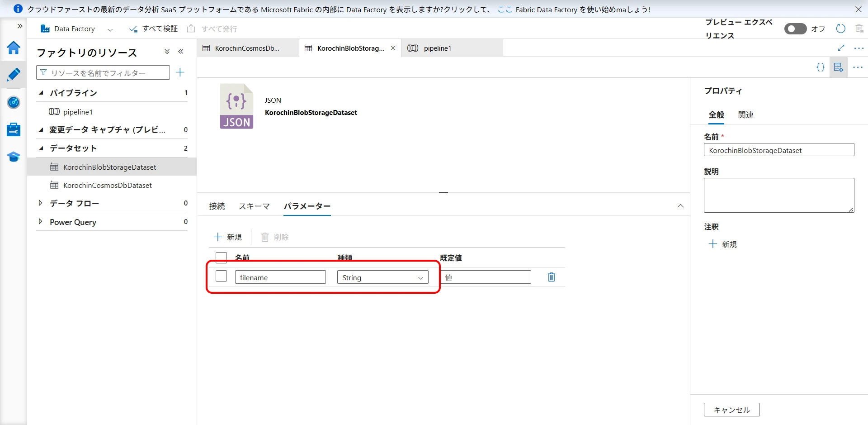Viewport: 868px width, 425px height.
Task: Expand the データ フロー tree section
Action: click(x=41, y=203)
